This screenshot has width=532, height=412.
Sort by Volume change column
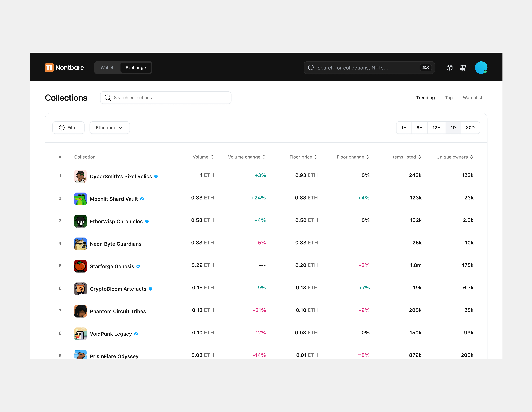[x=247, y=157]
